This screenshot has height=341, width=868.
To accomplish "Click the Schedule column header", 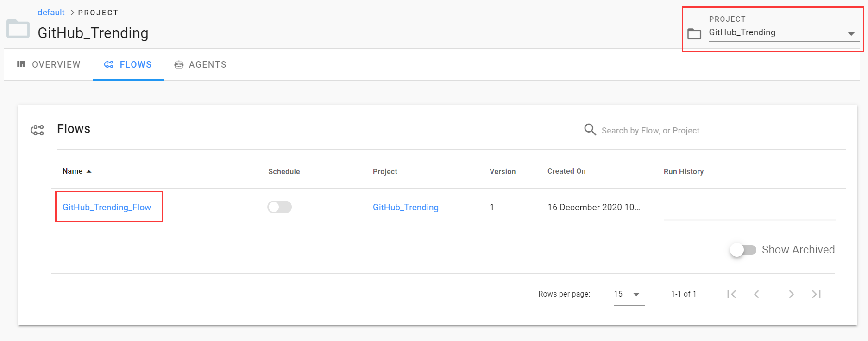I will (284, 171).
